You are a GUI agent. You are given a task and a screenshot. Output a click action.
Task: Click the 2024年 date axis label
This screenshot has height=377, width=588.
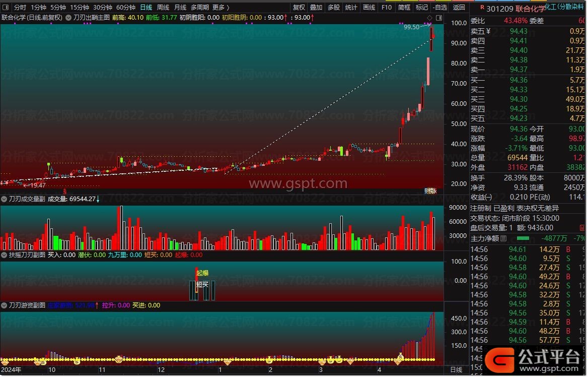click(x=12, y=370)
